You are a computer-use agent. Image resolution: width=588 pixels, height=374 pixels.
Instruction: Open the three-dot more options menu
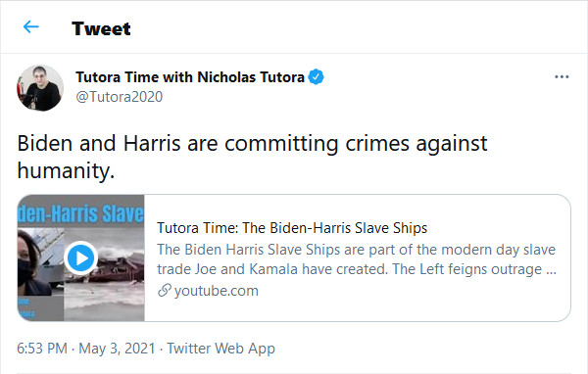pos(562,76)
